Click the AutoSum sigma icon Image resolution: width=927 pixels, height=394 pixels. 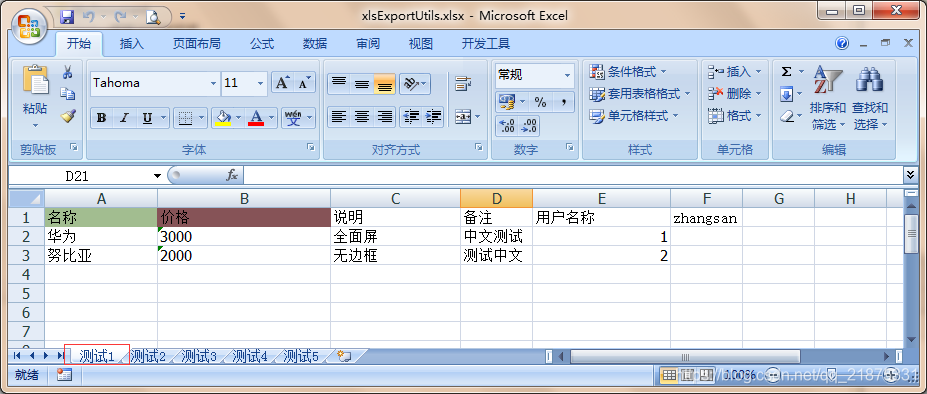point(786,72)
